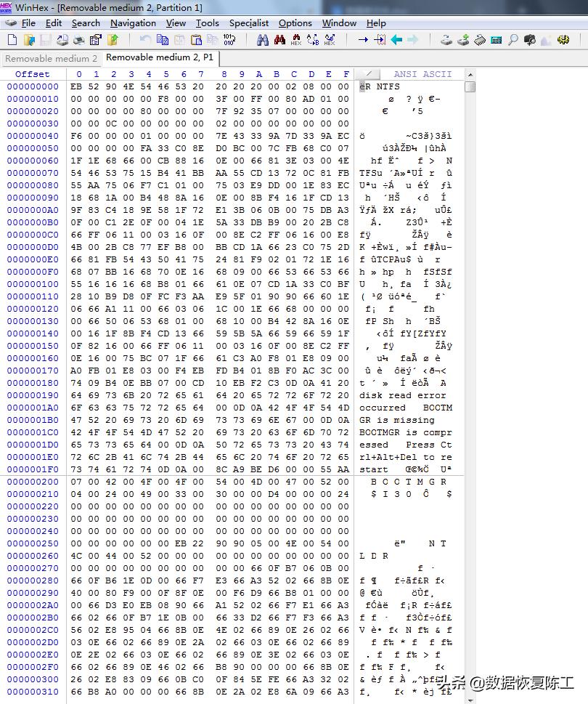
Task: Click the Open disk icon
Action: click(446, 40)
